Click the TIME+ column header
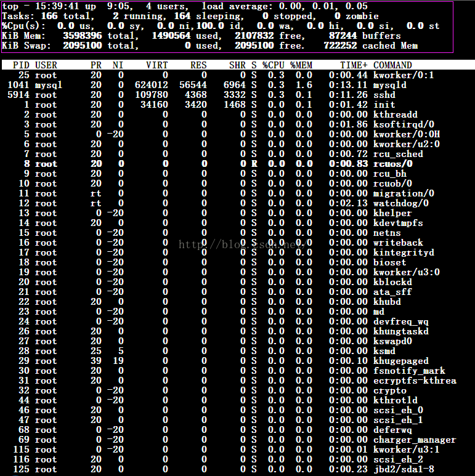The image size is (475, 476). coord(354,65)
